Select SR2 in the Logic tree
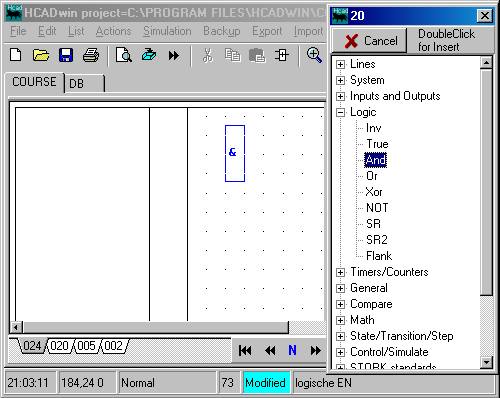500x398 pixels. pos(377,240)
